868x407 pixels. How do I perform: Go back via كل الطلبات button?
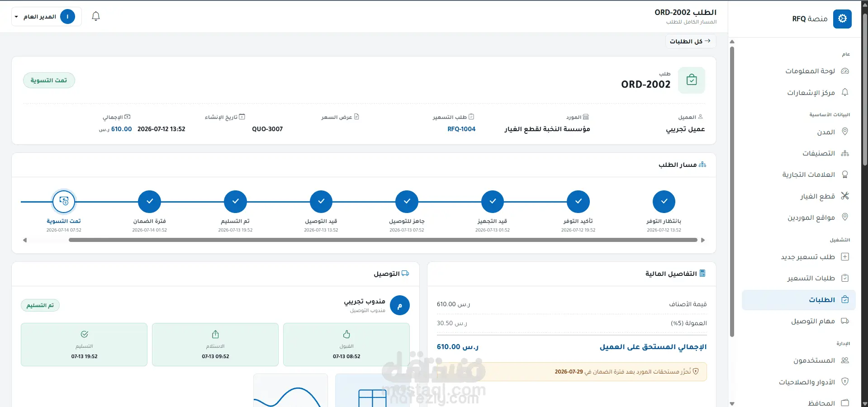click(x=690, y=41)
